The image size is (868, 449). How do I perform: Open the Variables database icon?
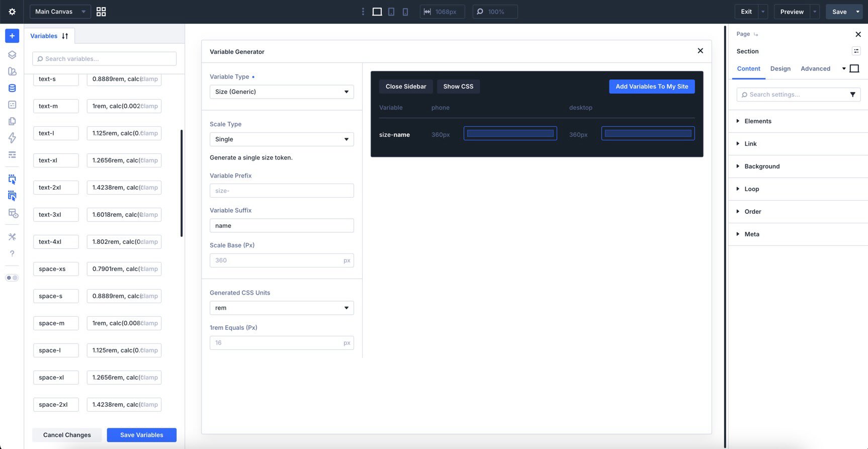12,88
